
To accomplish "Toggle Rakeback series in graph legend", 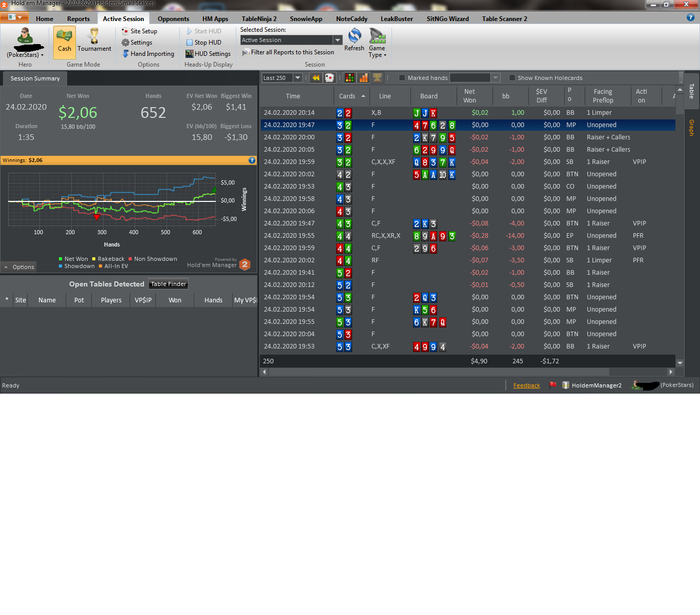I will point(108,259).
